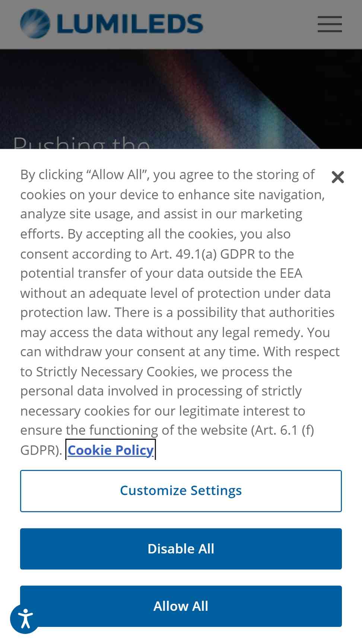Click the partially hidden "Pushing the" headline

[81, 143]
